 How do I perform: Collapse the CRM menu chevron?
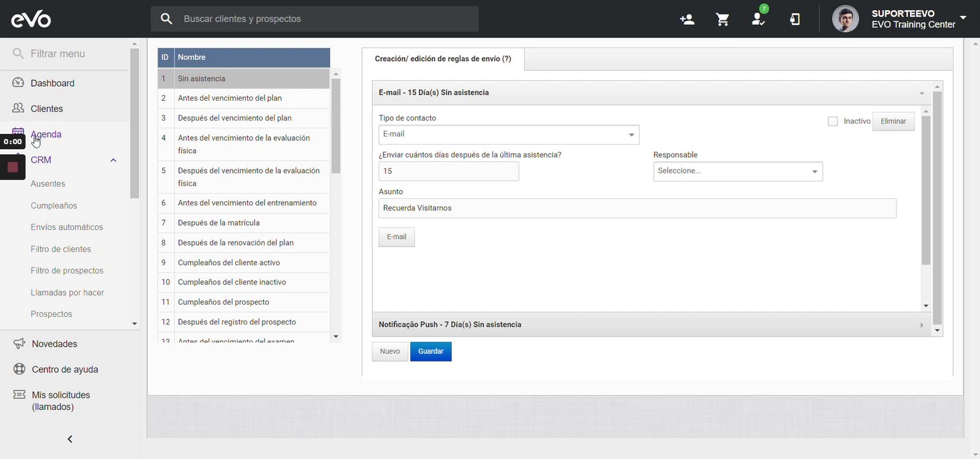tap(113, 160)
